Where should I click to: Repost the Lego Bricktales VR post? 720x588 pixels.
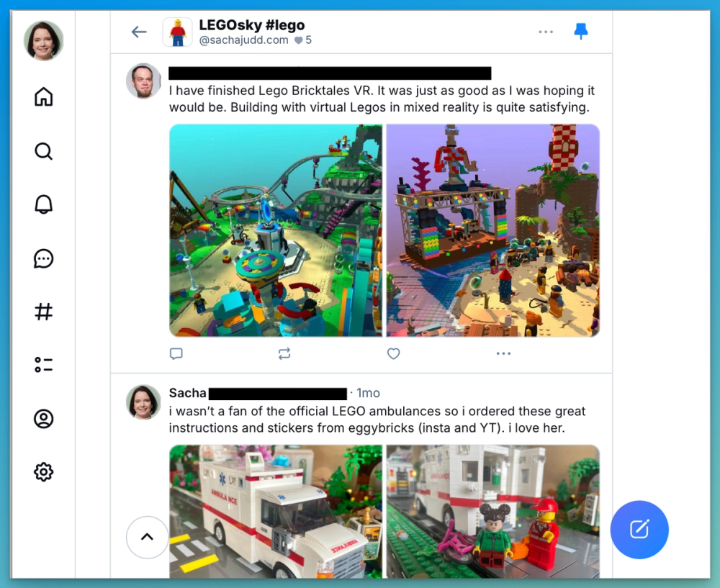[284, 353]
